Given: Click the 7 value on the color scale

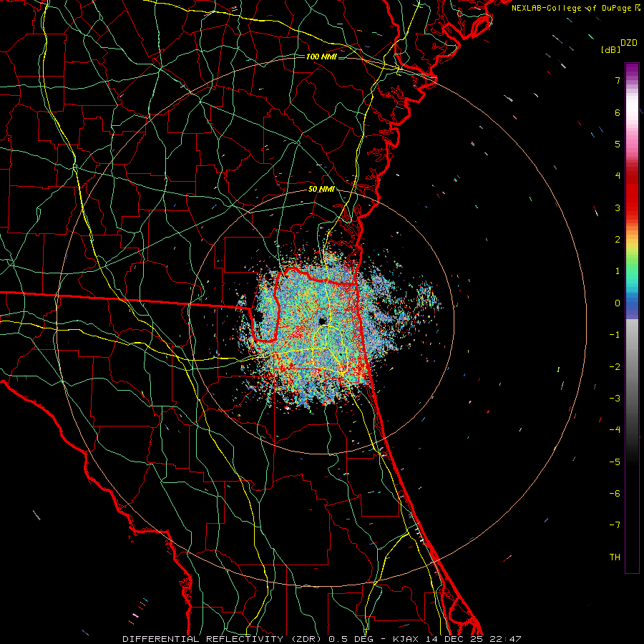Looking at the screenshot, I should 618,80.
